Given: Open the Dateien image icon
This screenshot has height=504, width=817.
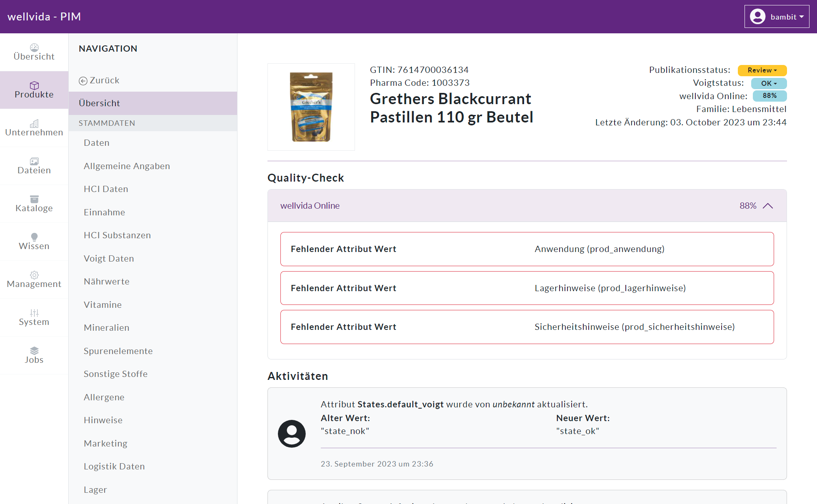Looking at the screenshot, I should click(x=34, y=161).
